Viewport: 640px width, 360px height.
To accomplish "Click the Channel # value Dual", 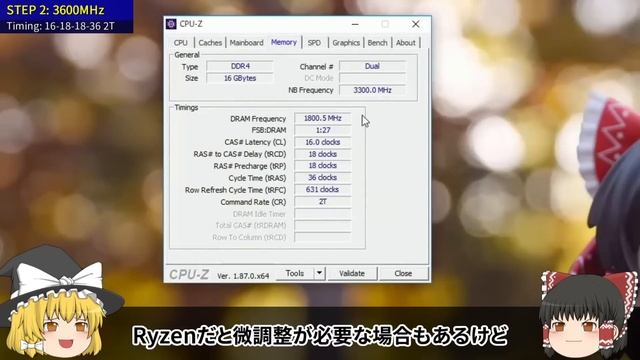I will (x=372, y=66).
